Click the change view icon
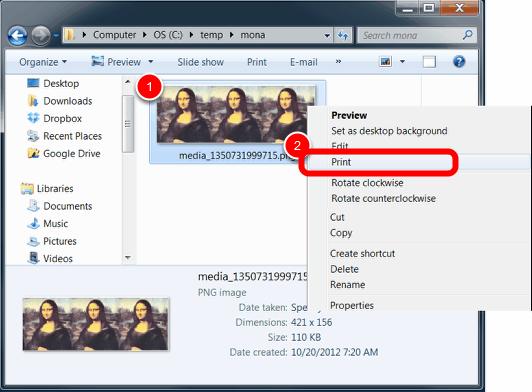Viewport: 532px width, 392px height. pyautogui.click(x=385, y=62)
